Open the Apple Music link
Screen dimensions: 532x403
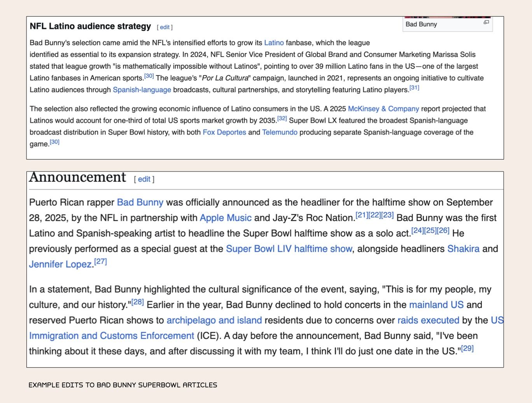(x=226, y=218)
